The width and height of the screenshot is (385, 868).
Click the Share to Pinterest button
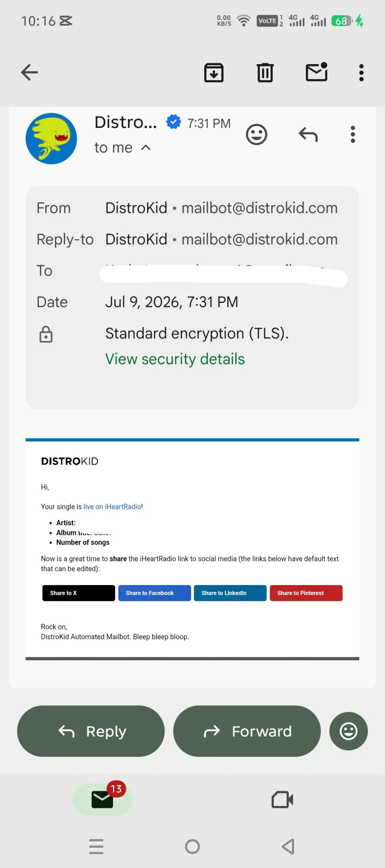(306, 593)
